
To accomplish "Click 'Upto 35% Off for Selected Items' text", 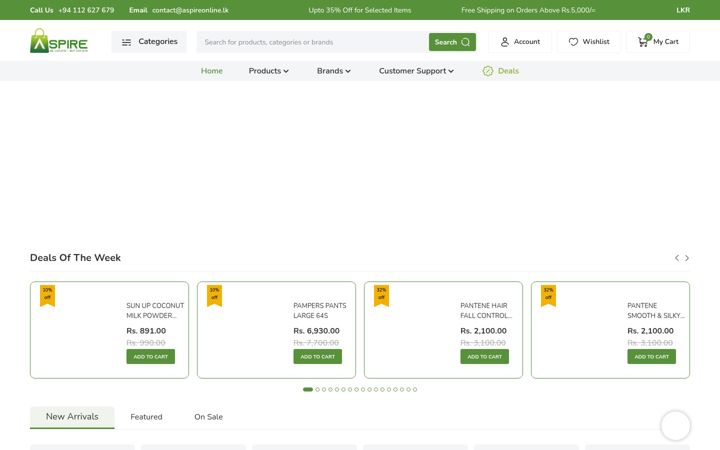I will click(x=360, y=10).
